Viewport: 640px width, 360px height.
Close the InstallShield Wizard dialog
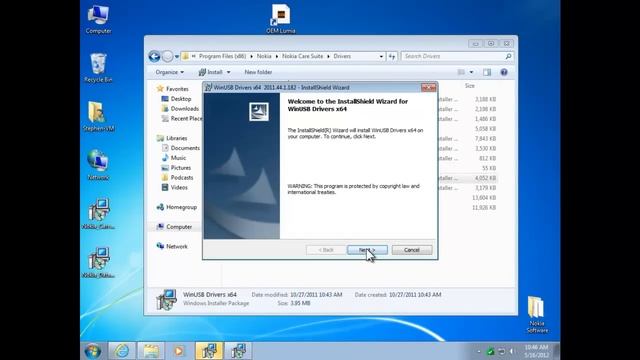(x=429, y=87)
